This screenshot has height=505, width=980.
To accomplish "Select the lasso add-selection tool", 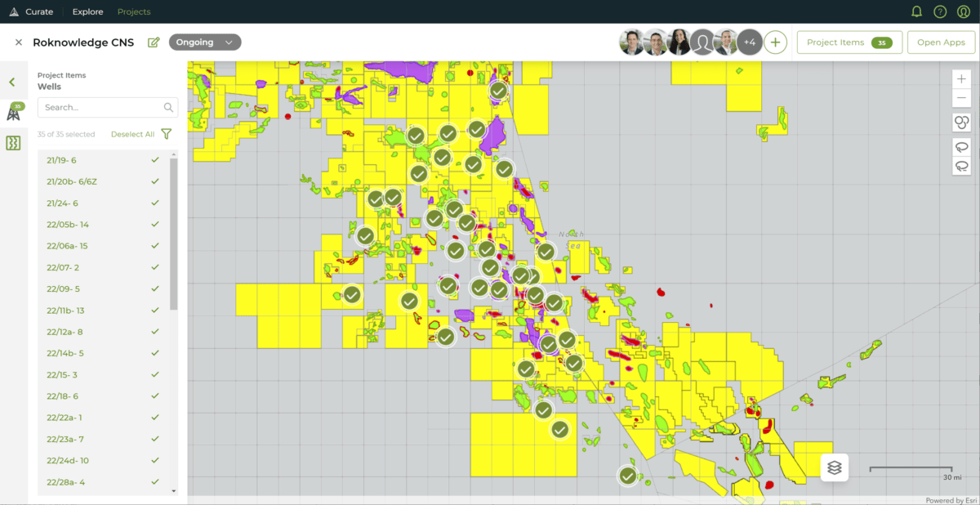I will 961,147.
